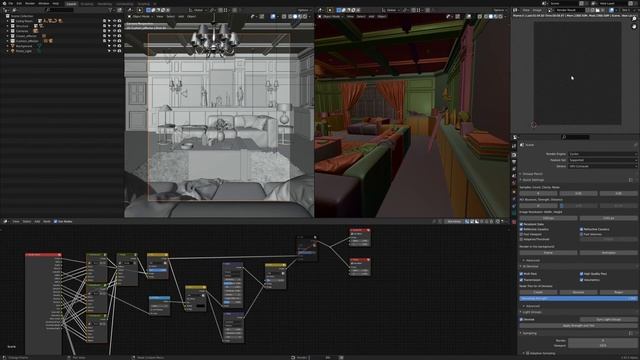
Task: Open World properties tab icon
Action: [x=514, y=183]
